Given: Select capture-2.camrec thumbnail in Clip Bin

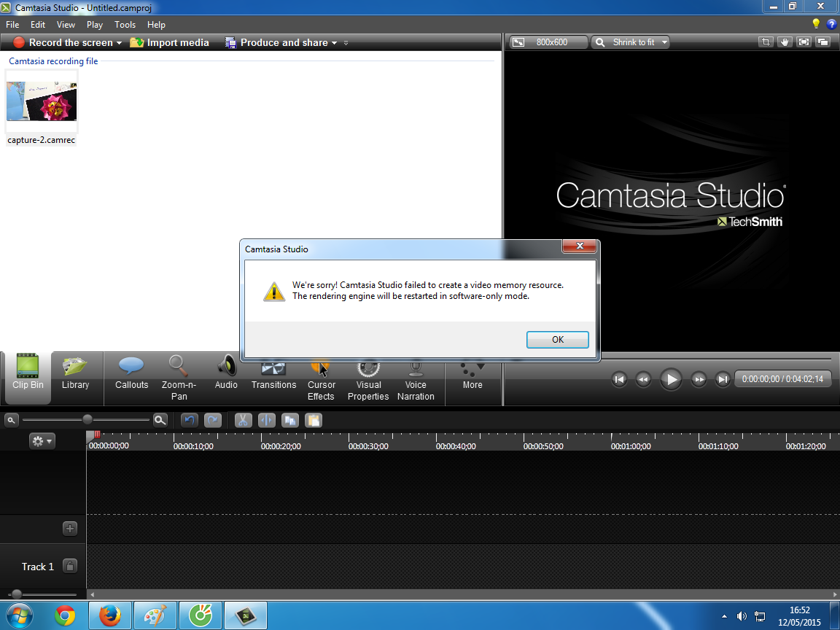Looking at the screenshot, I should click(42, 101).
